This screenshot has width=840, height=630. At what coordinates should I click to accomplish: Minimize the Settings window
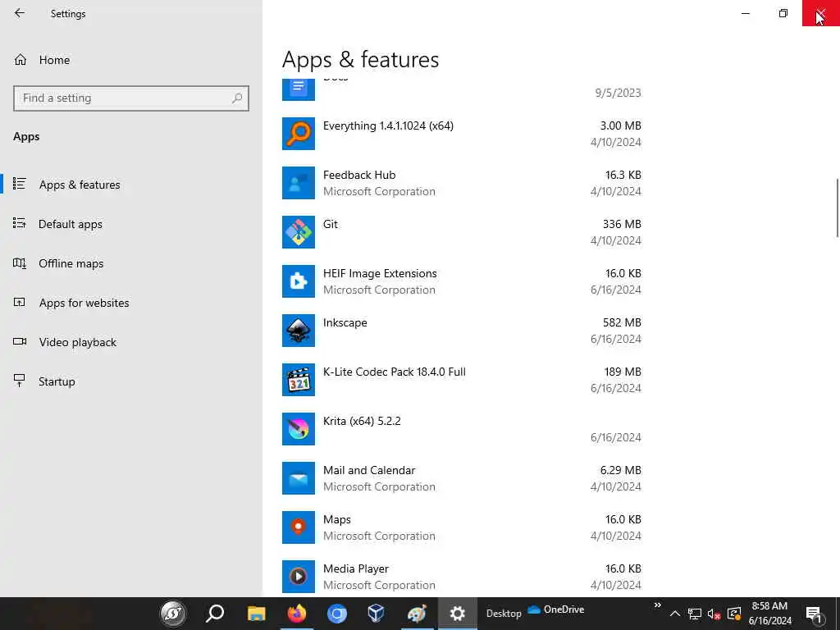pyautogui.click(x=745, y=13)
